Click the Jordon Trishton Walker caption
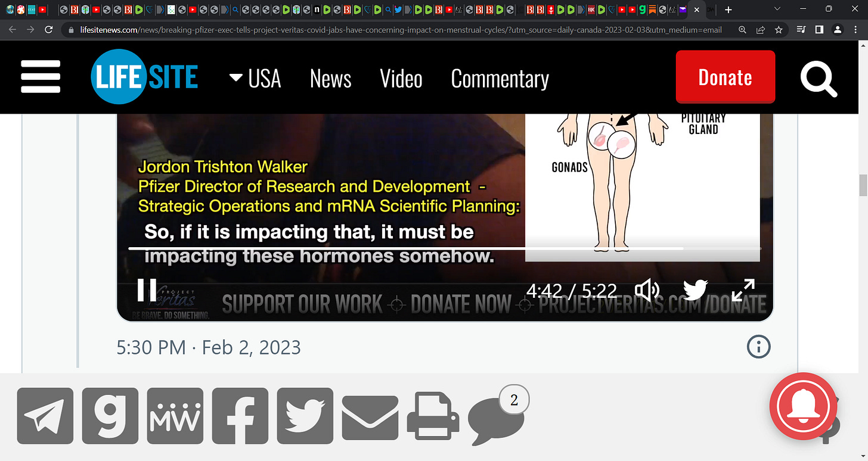868x461 pixels. click(223, 166)
